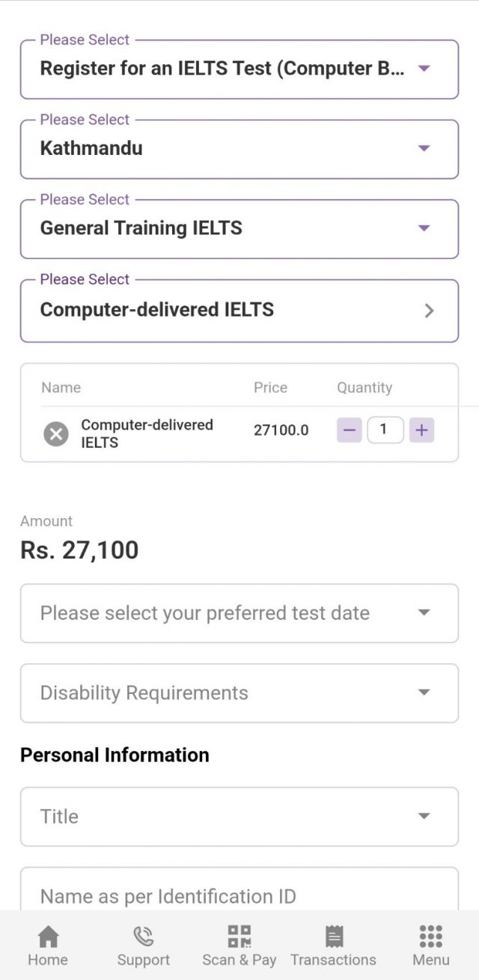
Task: Open the preferred test date selector
Action: [239, 612]
